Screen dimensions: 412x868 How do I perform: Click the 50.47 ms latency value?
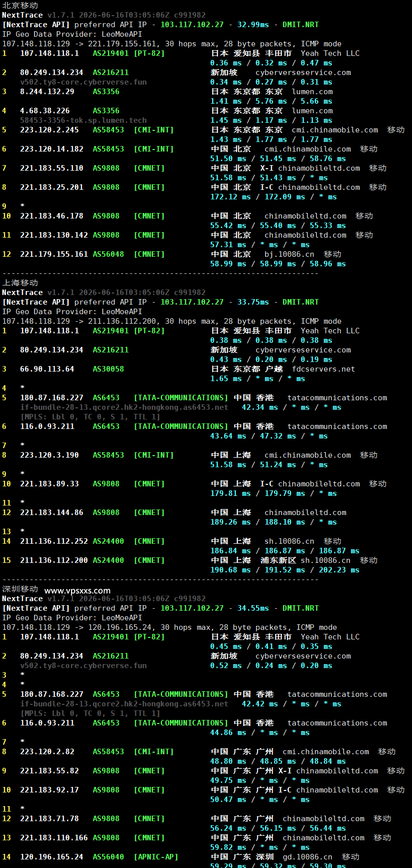click(x=228, y=800)
